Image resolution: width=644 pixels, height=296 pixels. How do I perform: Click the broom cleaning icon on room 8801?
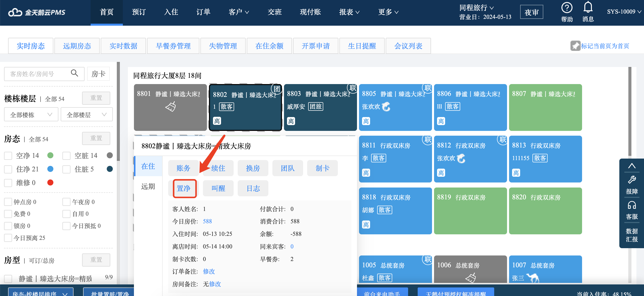(171, 106)
